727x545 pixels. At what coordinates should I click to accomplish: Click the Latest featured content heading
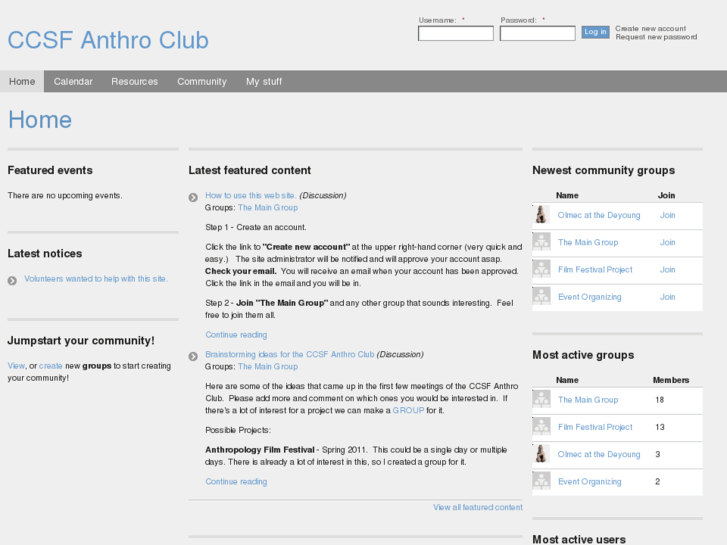(x=249, y=170)
